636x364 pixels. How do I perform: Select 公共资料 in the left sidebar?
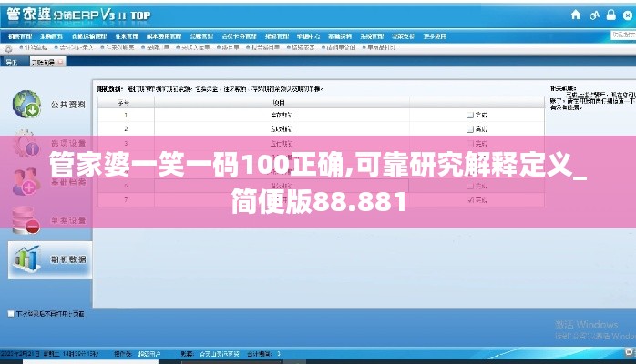pos(68,105)
